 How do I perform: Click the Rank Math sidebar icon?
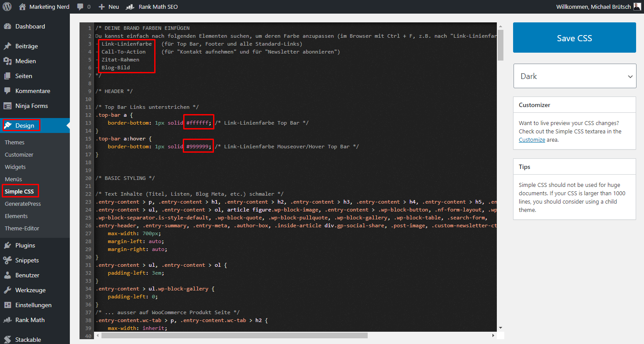tap(7, 320)
